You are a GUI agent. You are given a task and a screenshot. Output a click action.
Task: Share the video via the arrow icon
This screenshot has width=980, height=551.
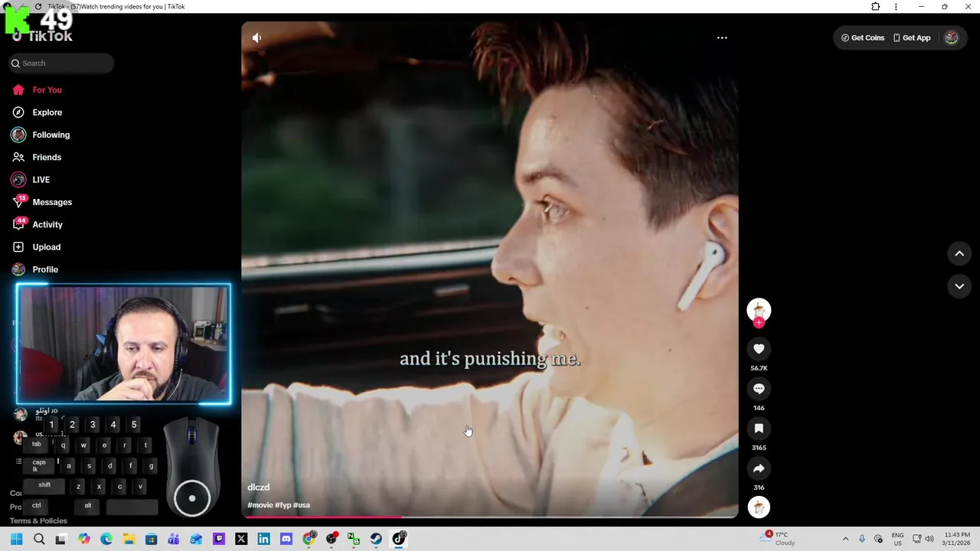[759, 468]
